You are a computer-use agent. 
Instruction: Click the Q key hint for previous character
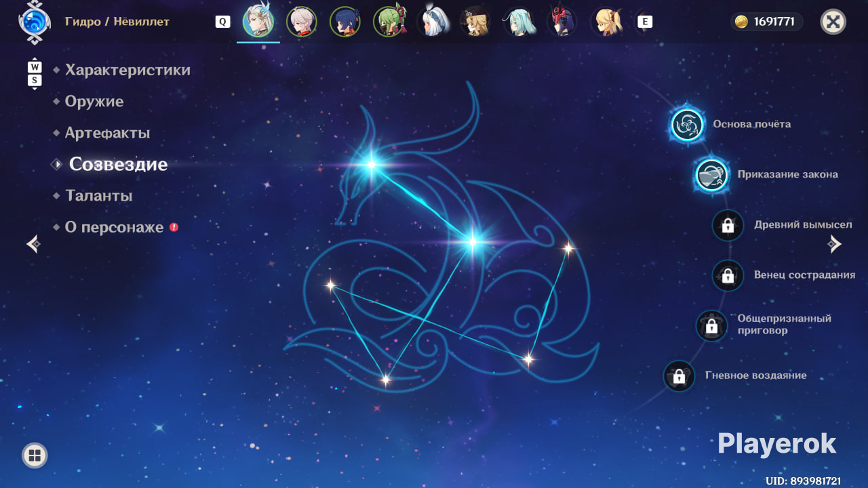[222, 22]
